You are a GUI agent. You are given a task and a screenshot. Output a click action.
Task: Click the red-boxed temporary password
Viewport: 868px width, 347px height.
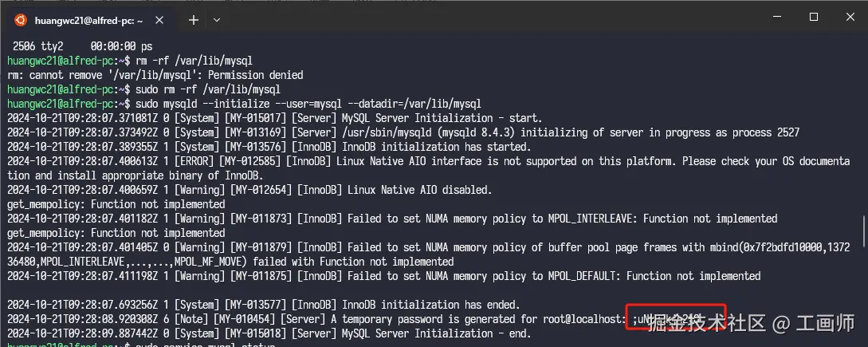tap(675, 317)
